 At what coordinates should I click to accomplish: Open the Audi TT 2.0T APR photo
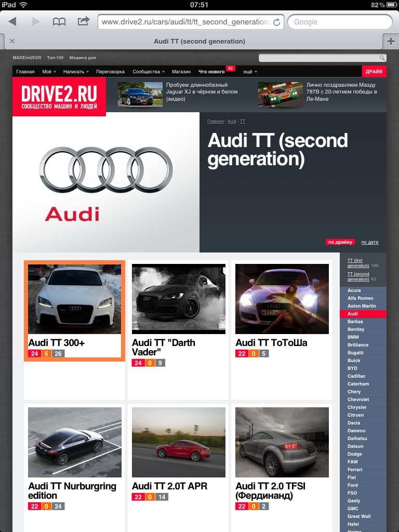pos(179,443)
